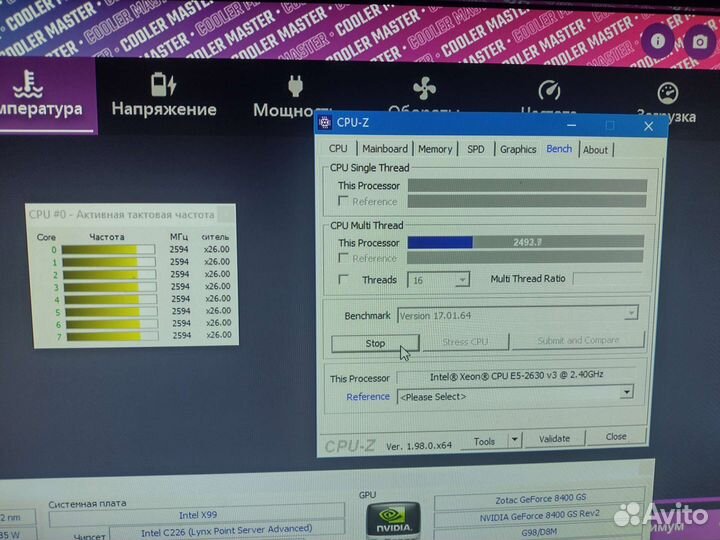Click the NVIDIA GPU logo
The height and width of the screenshot is (540, 720).
pos(394,521)
